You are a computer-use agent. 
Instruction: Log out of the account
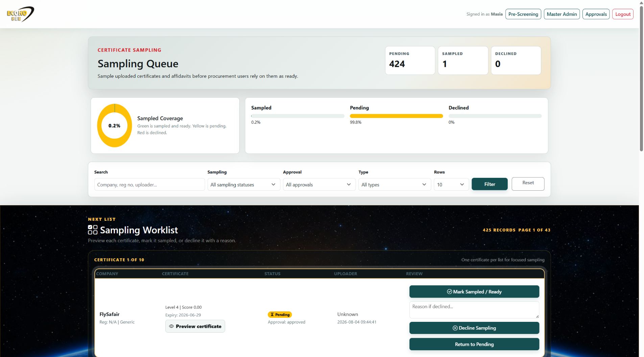tap(623, 14)
